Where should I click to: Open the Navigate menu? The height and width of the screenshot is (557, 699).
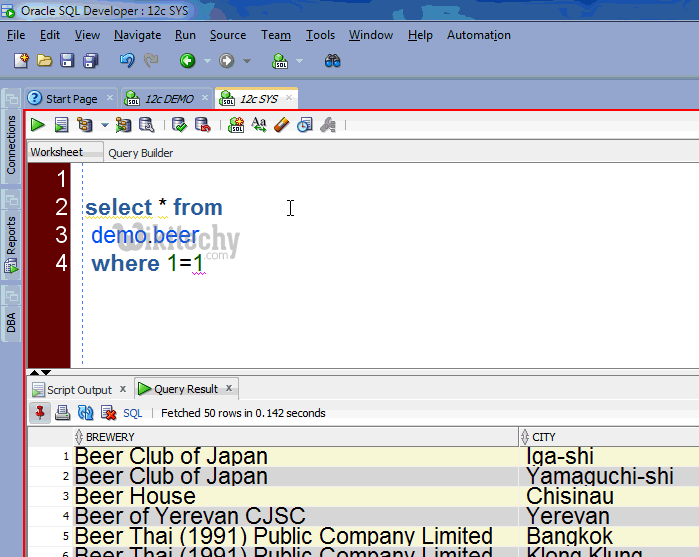pos(137,35)
